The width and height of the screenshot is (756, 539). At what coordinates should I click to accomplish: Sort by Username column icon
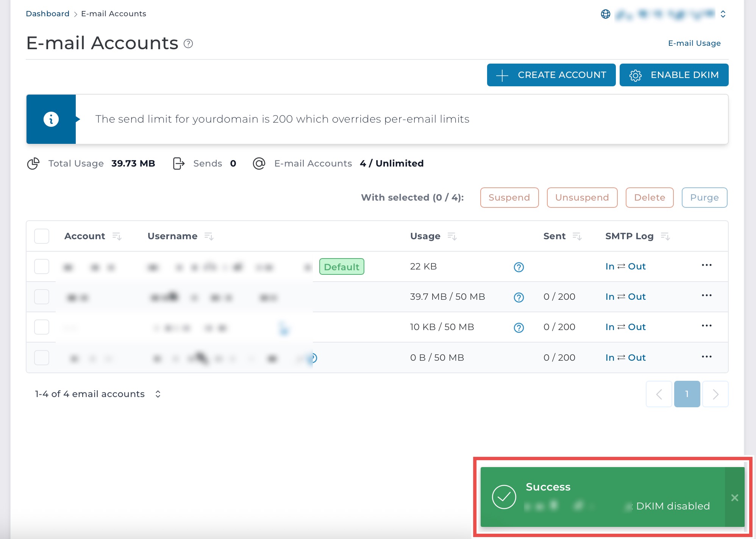209,236
